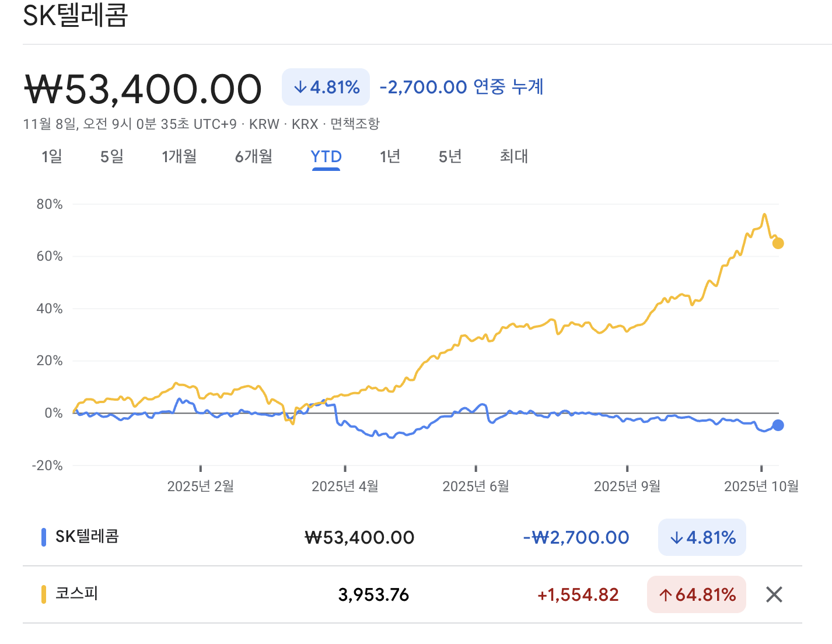Switch to the 1일 time range tab

pos(52,156)
